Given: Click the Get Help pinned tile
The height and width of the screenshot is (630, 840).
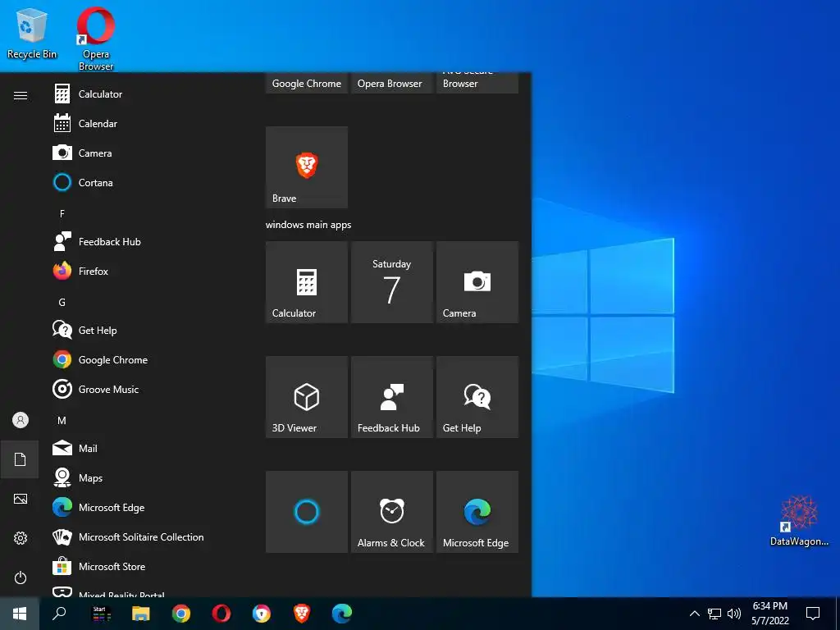Looking at the screenshot, I should pos(477,397).
